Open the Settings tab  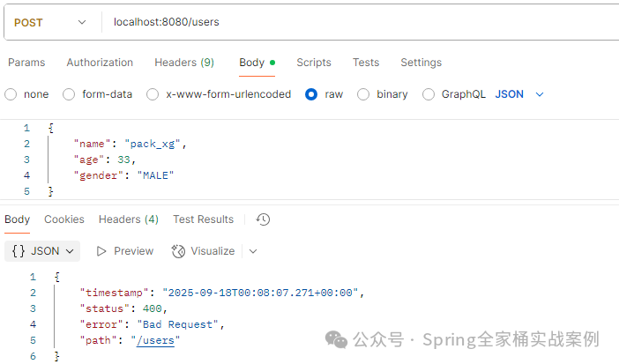click(x=421, y=63)
